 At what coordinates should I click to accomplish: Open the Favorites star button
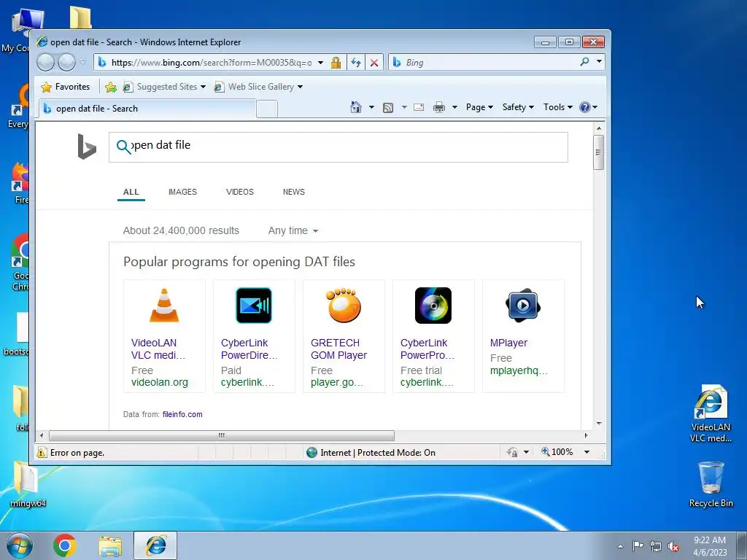(x=66, y=87)
